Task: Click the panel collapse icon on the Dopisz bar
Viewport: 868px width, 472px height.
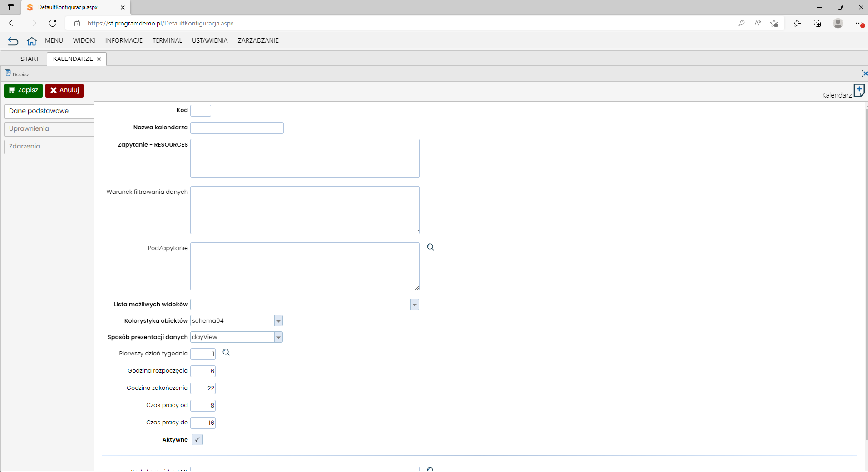Action: coord(864,74)
